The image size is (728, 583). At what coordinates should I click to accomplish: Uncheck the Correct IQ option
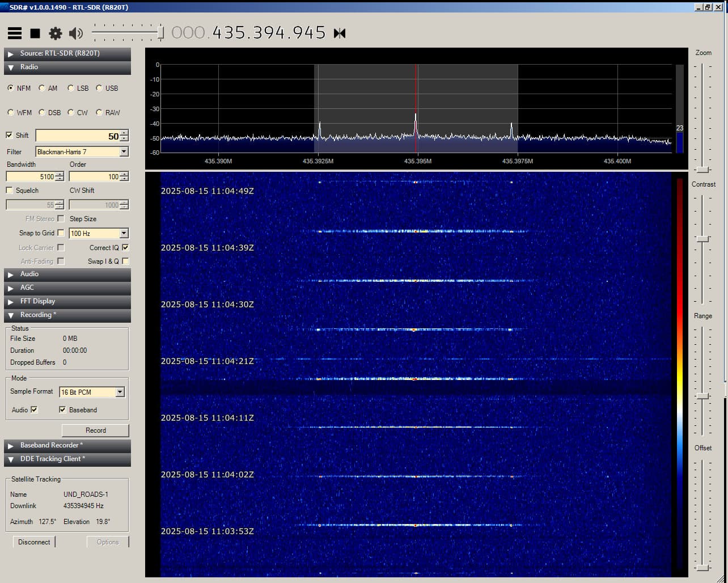click(125, 248)
